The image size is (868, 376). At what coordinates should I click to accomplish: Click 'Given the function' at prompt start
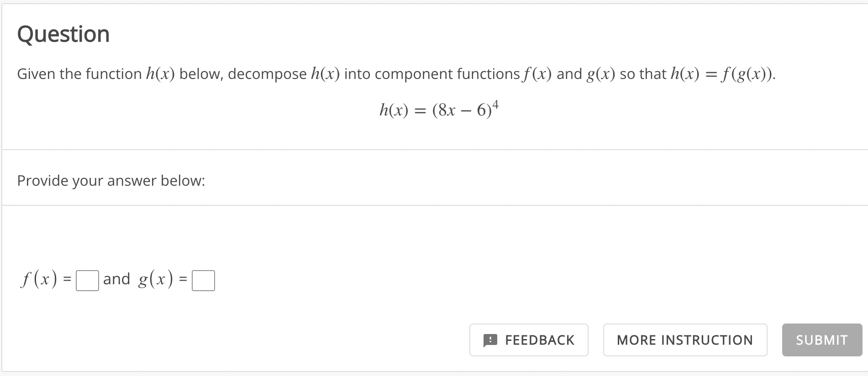coord(79,74)
